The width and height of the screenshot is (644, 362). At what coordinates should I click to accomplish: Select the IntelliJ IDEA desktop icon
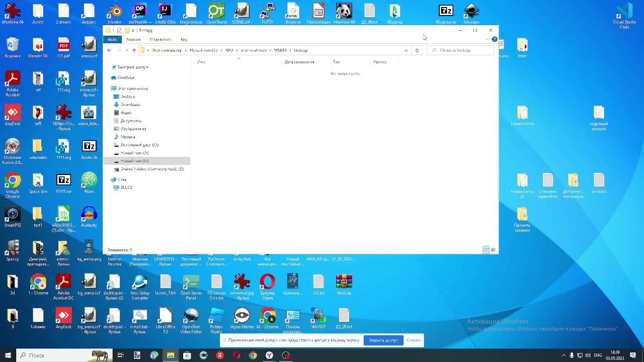[166, 14]
